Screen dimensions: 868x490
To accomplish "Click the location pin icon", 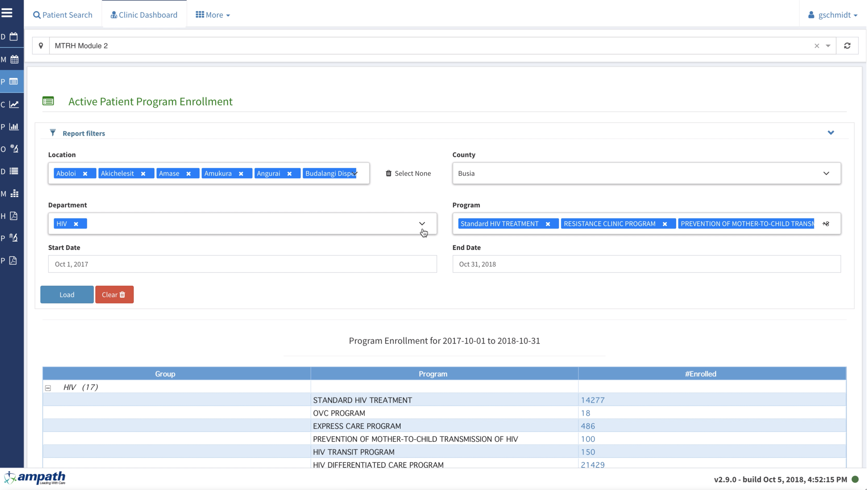I will point(41,45).
